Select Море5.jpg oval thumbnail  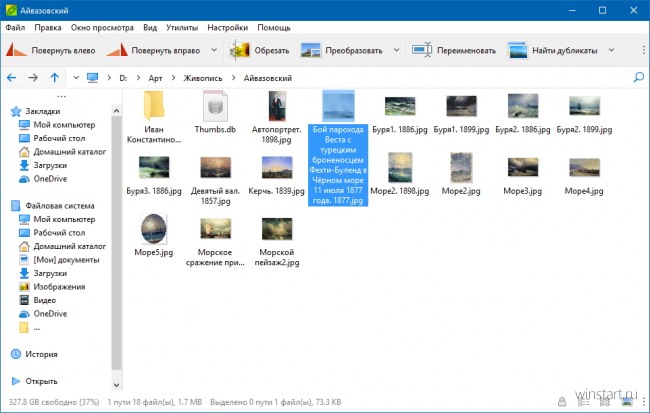(154, 228)
